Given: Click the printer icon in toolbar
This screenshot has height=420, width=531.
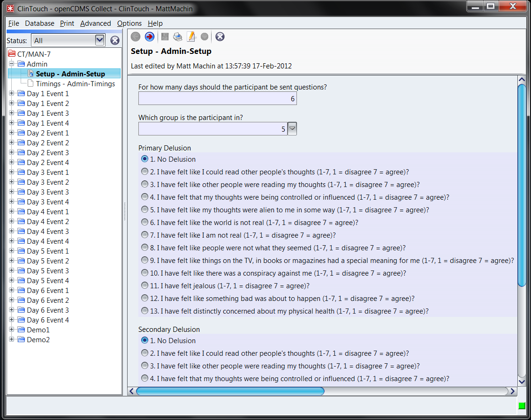Looking at the screenshot, I should coord(178,37).
